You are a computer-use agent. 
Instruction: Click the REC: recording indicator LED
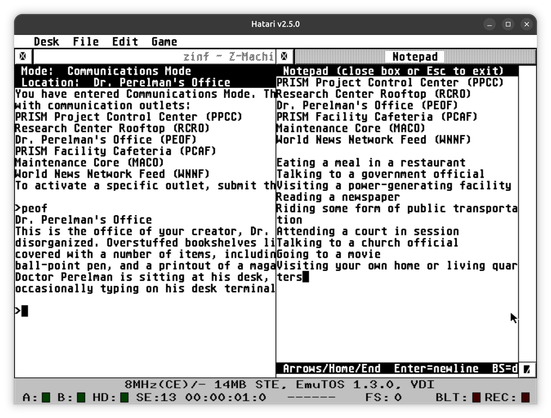pyautogui.click(x=525, y=398)
